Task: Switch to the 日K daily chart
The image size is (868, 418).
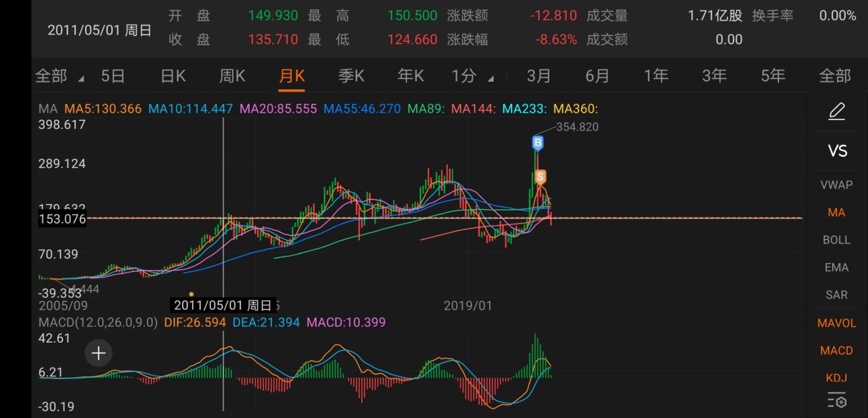Action: click(x=173, y=76)
